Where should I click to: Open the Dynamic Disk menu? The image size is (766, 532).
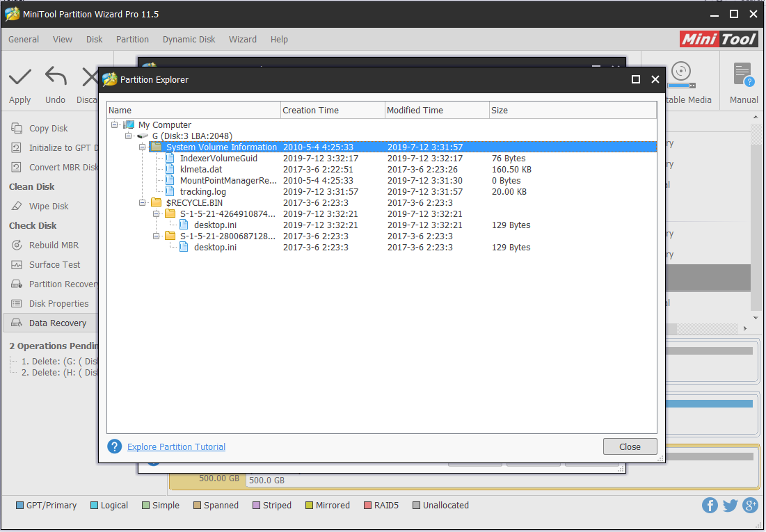coord(189,40)
